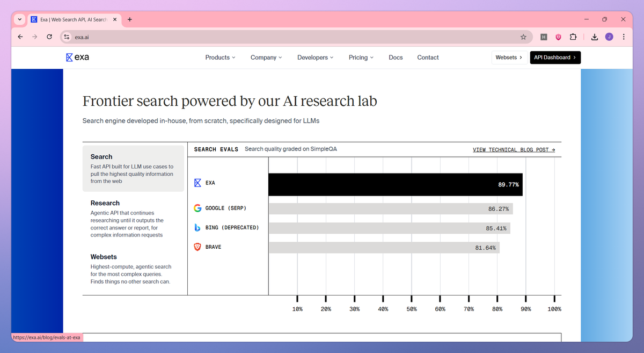The height and width of the screenshot is (353, 644).
Task: Click the black EXA 89.77% bar
Action: click(396, 184)
